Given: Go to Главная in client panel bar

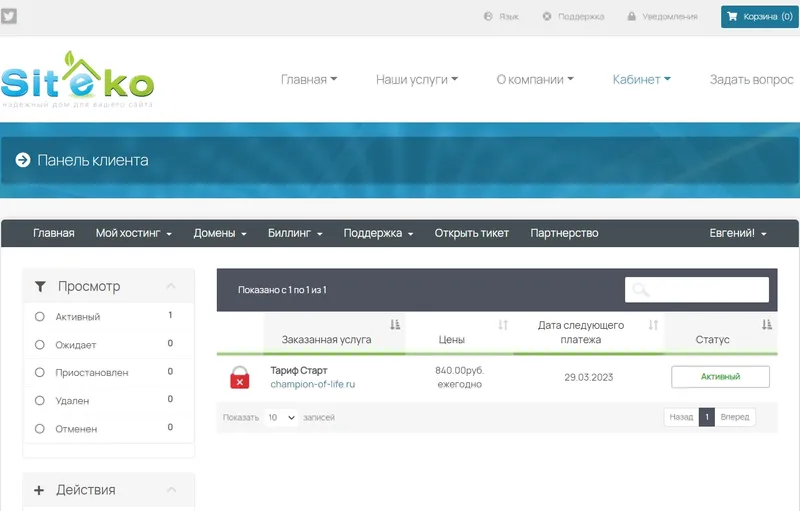Looking at the screenshot, I should pyautogui.click(x=54, y=233).
